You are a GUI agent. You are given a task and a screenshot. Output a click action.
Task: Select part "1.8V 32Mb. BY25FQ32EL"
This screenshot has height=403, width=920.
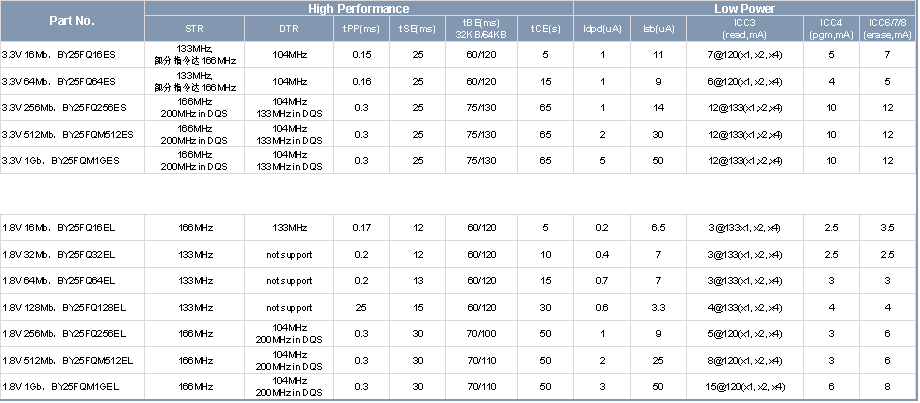click(59, 255)
